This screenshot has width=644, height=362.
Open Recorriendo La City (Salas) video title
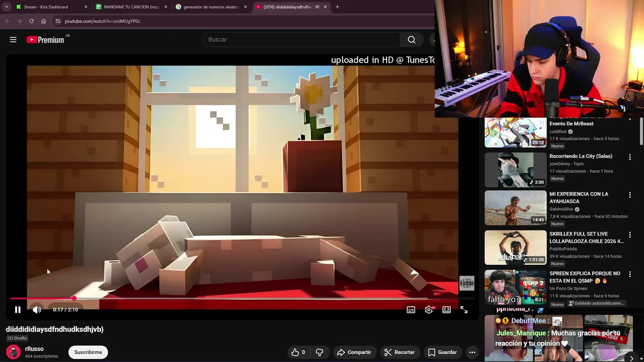point(581,156)
